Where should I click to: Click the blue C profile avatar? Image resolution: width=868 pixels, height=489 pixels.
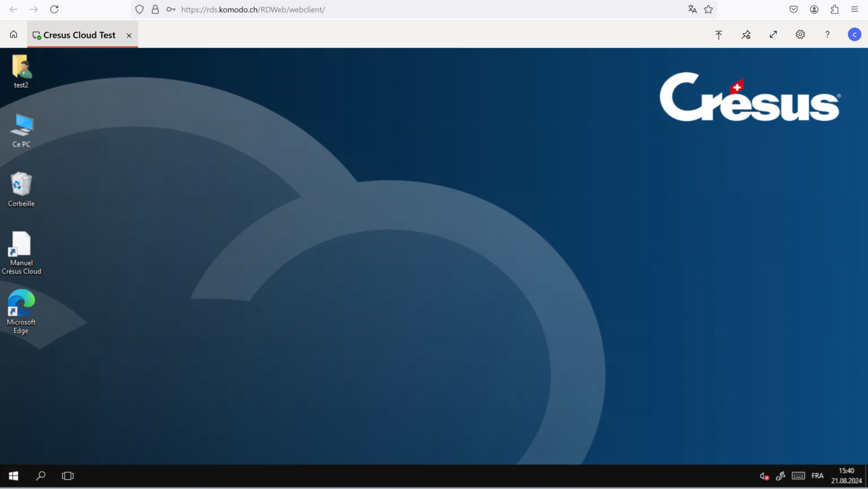[x=854, y=34]
